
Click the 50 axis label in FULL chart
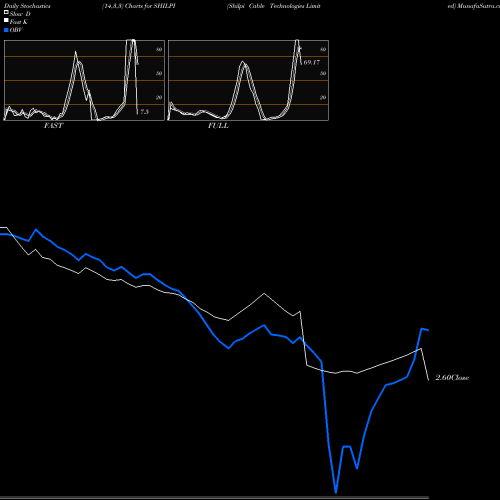coord(323,73)
